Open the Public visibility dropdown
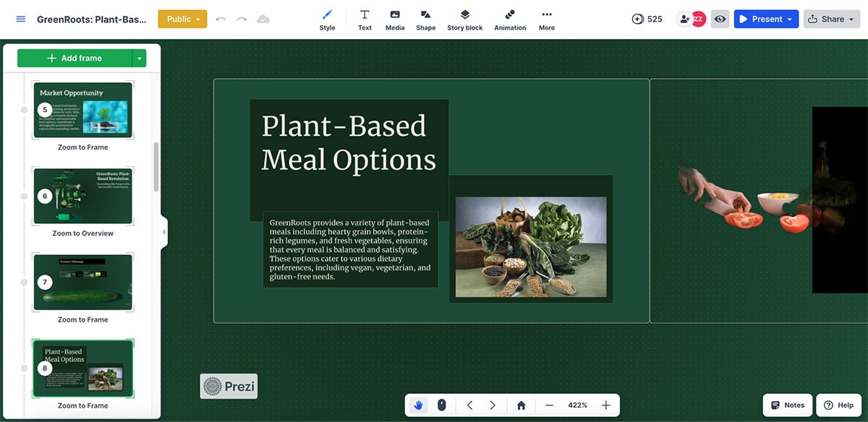This screenshot has height=422, width=868. (182, 20)
